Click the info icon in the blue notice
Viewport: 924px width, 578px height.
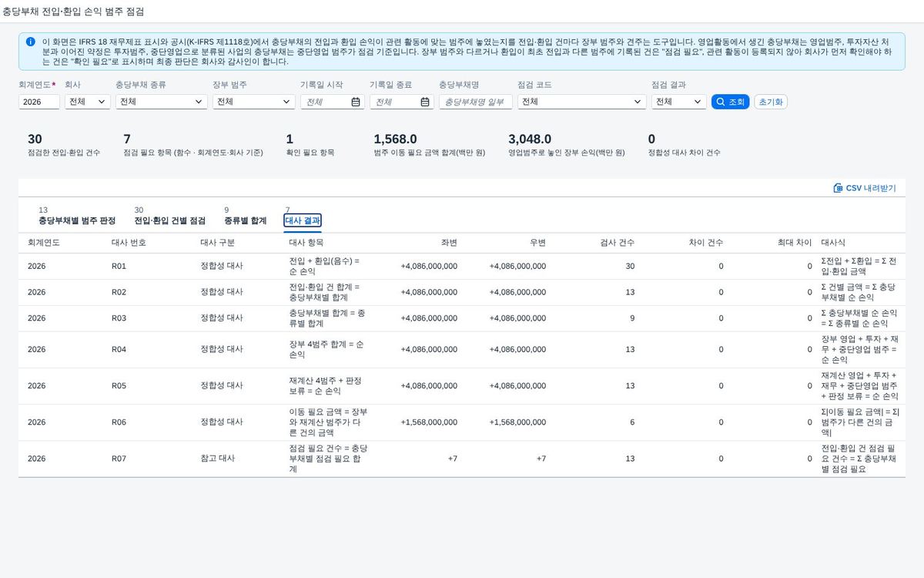[x=30, y=42]
